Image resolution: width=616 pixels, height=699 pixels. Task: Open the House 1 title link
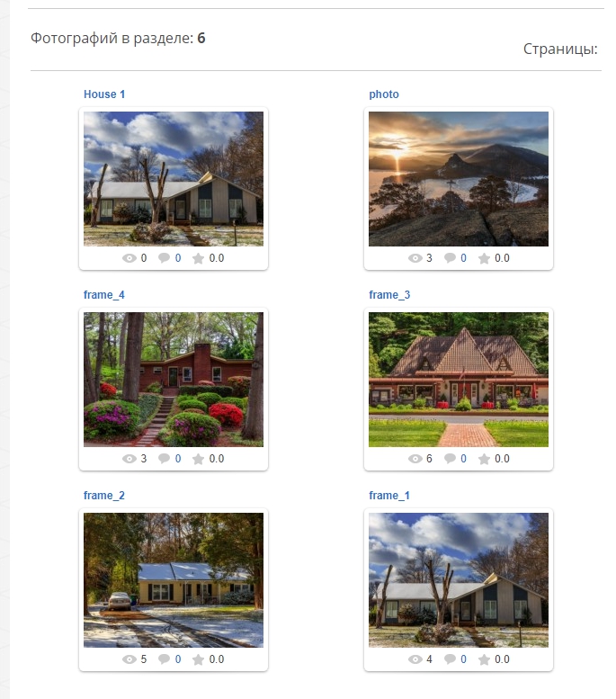tap(104, 94)
